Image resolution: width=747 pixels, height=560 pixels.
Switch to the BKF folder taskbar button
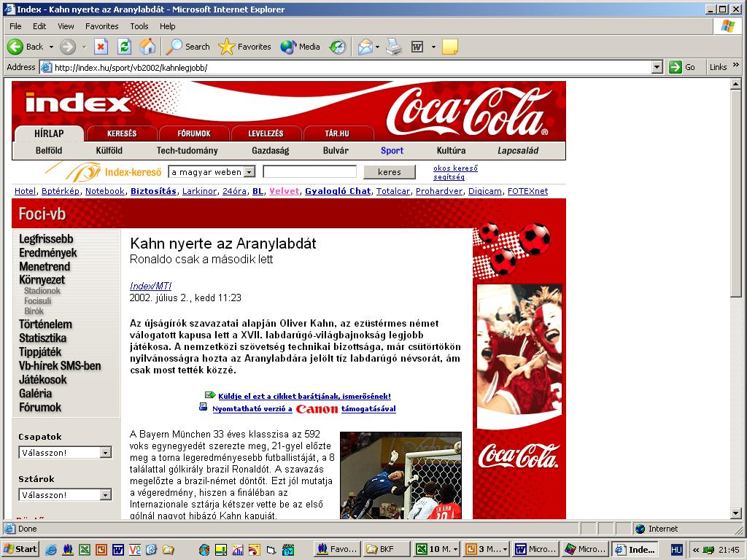click(x=385, y=549)
